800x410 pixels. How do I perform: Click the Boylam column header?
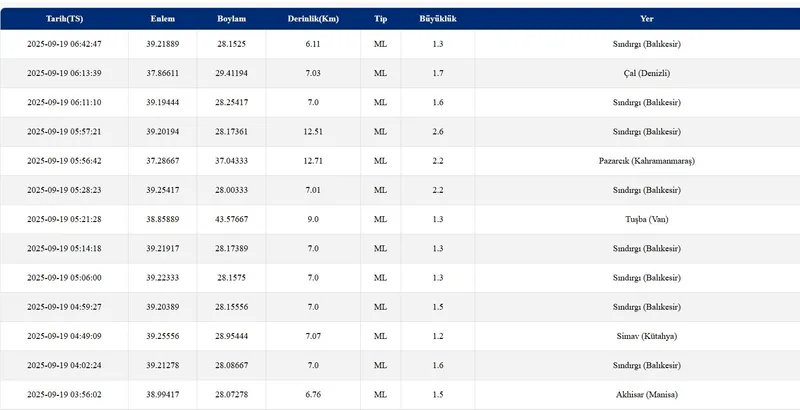click(232, 19)
